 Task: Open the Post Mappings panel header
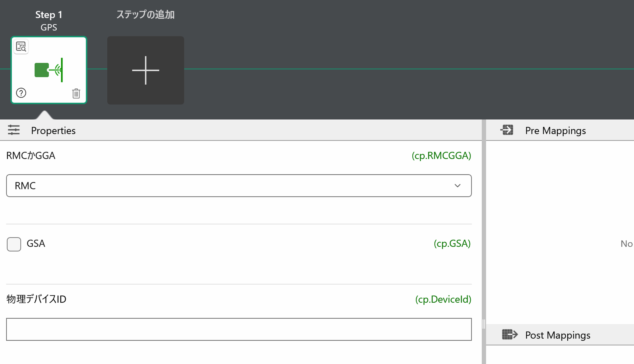558,335
